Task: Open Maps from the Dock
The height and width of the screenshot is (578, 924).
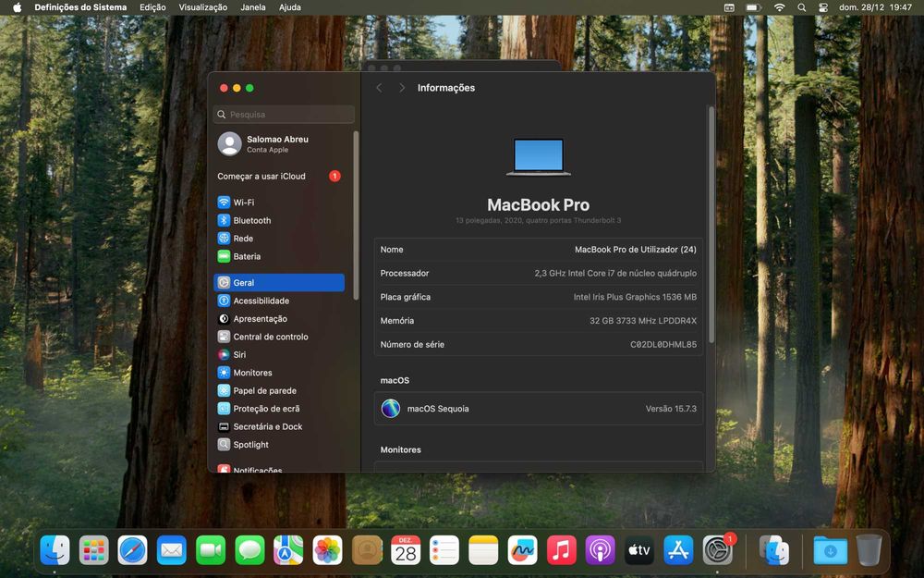Action: coord(288,551)
